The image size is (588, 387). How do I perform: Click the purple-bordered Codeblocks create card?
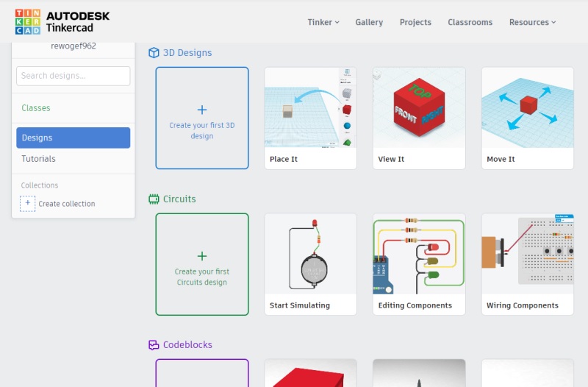tap(202, 373)
